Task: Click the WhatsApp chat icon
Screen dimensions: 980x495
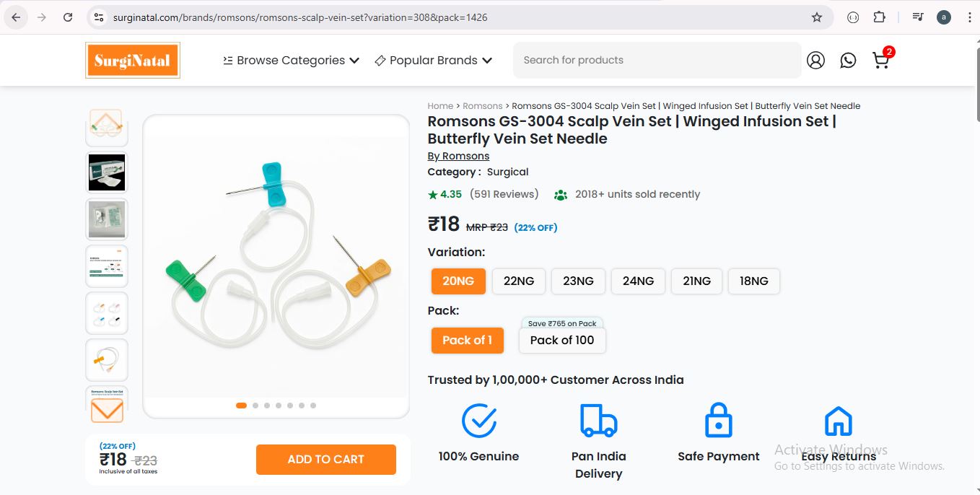Action: [x=848, y=61]
